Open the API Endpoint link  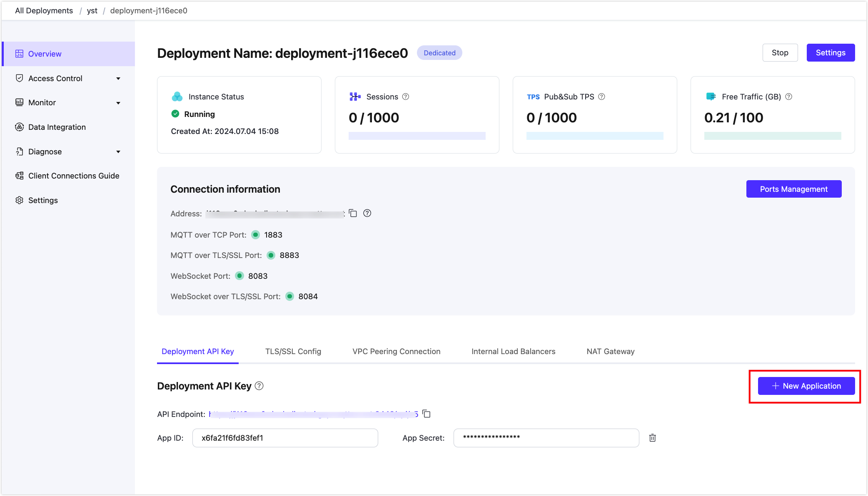click(313, 414)
